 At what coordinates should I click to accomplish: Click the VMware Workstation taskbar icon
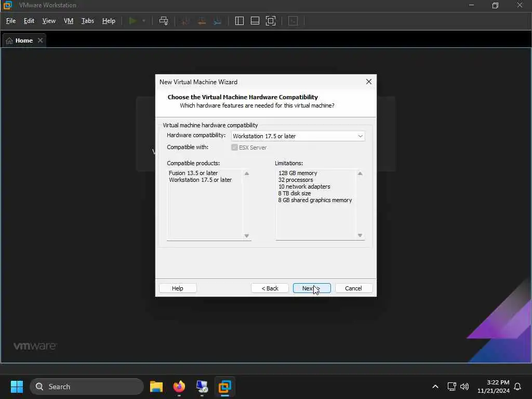[224, 387]
